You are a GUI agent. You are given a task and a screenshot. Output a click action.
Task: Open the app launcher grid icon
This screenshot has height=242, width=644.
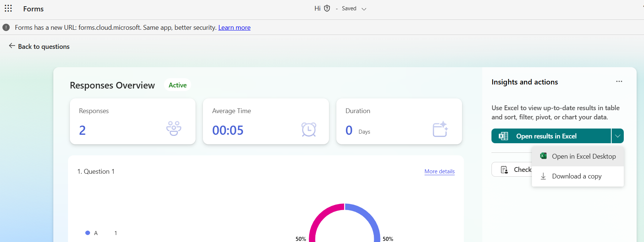(x=8, y=8)
